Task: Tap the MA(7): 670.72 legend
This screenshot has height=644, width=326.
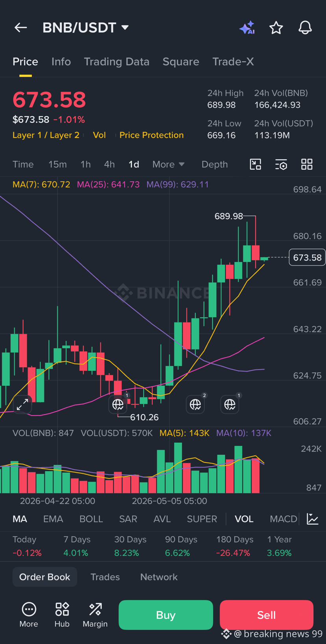Action: pyautogui.click(x=41, y=184)
